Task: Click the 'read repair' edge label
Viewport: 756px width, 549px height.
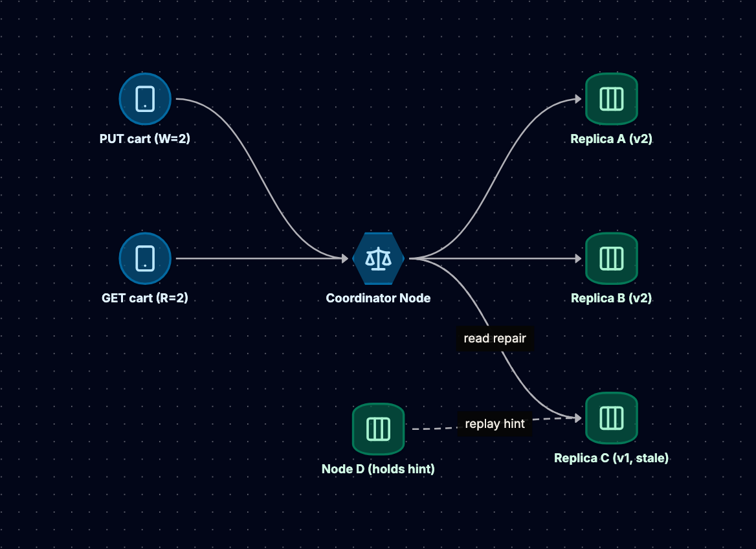Action: (495, 339)
